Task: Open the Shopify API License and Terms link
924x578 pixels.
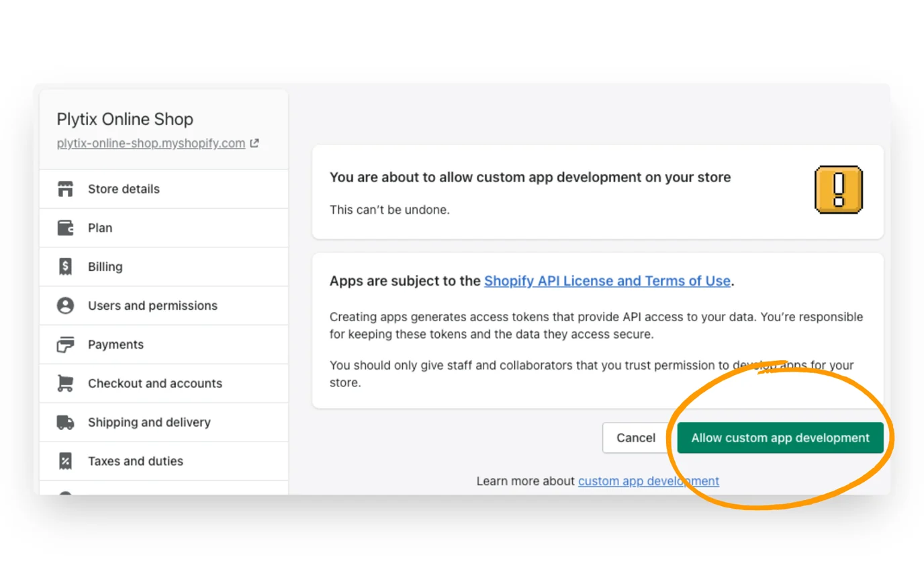Action: click(606, 281)
